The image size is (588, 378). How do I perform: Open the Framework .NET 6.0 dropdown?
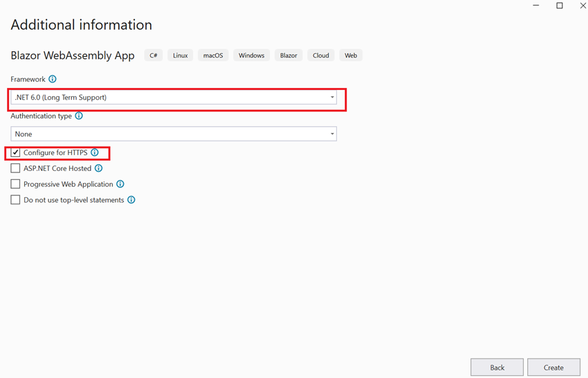[174, 97]
